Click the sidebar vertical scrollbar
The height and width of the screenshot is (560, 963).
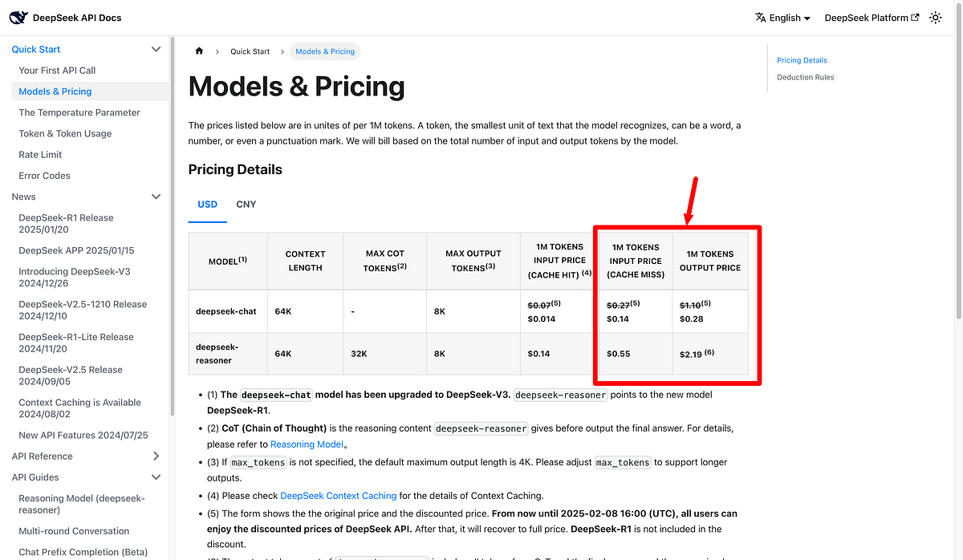coord(173,225)
